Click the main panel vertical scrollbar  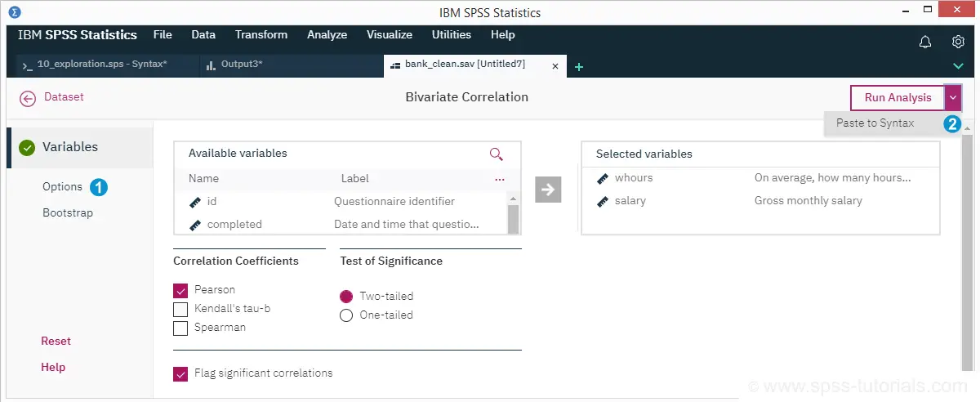click(x=969, y=253)
